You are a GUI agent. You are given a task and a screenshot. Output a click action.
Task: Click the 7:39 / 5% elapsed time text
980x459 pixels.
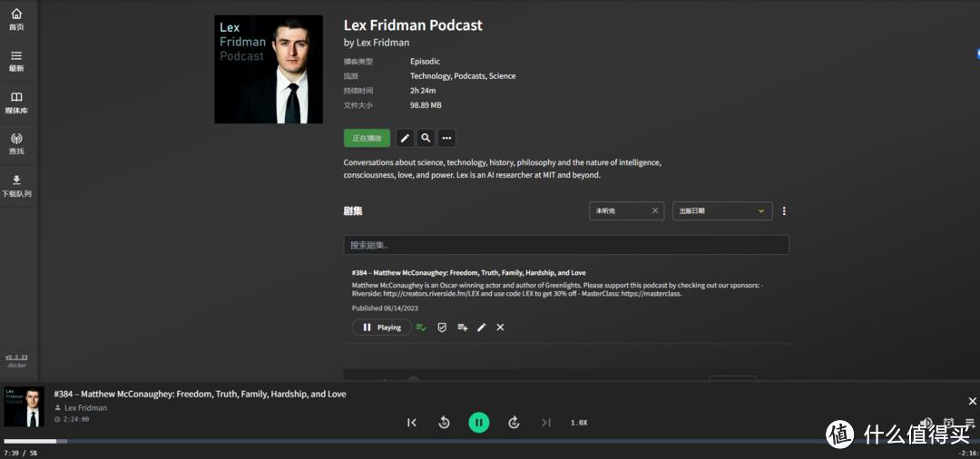coord(21,453)
